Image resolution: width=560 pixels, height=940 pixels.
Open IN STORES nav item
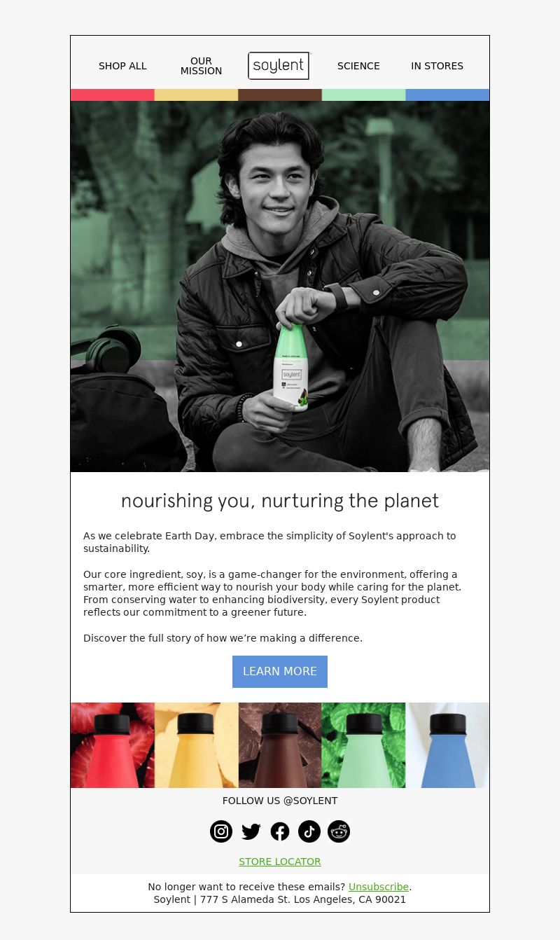(437, 66)
